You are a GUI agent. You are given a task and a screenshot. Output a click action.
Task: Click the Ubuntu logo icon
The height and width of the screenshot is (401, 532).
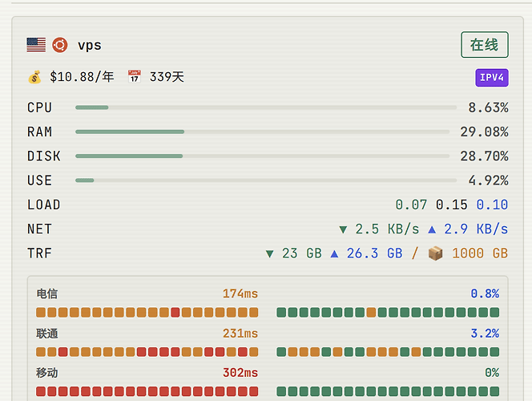point(60,45)
